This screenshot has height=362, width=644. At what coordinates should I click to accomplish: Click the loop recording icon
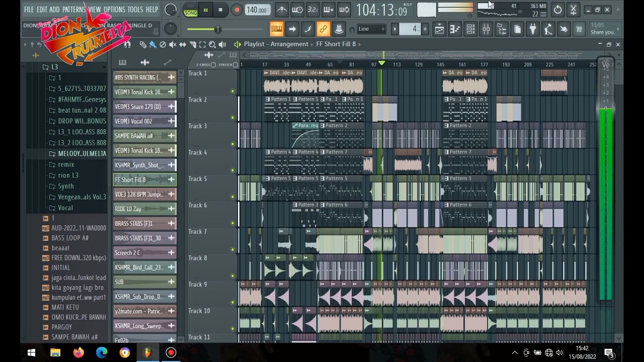[x=344, y=10]
